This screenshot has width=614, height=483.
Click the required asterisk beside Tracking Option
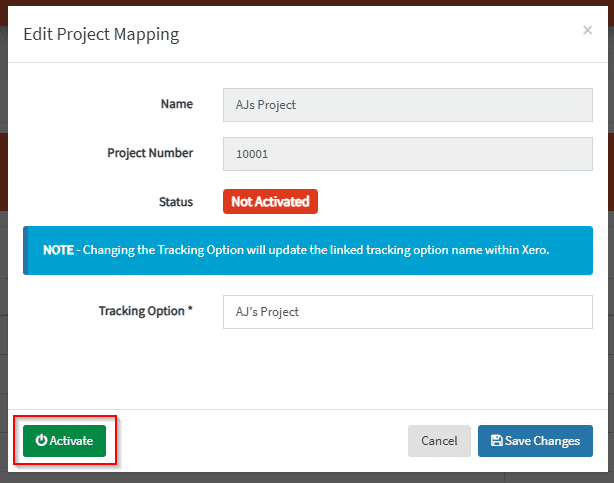click(190, 310)
